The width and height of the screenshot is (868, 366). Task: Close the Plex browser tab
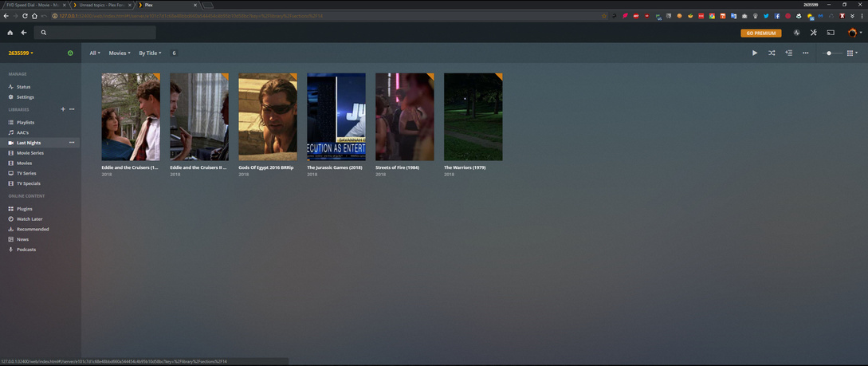[x=194, y=5]
